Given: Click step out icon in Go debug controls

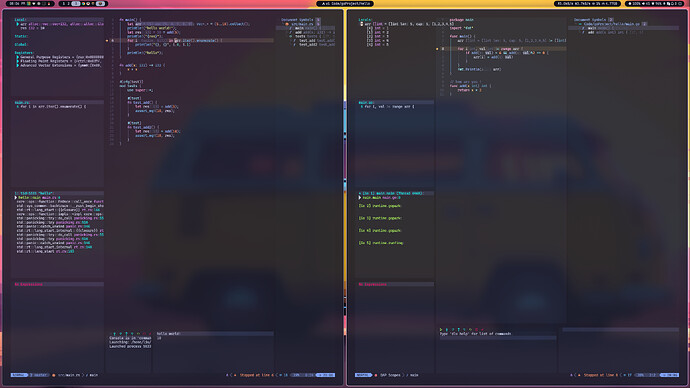Looking at the screenshot, I should tap(459, 329).
